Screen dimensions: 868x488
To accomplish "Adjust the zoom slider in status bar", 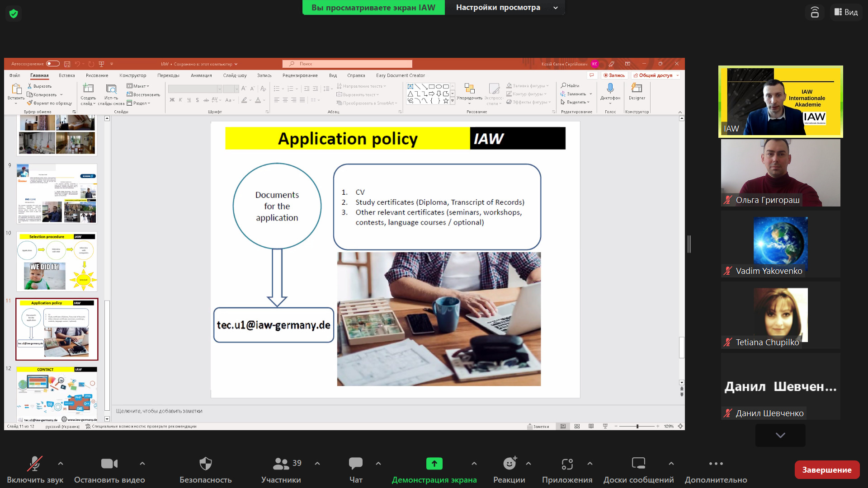I will 637,426.
